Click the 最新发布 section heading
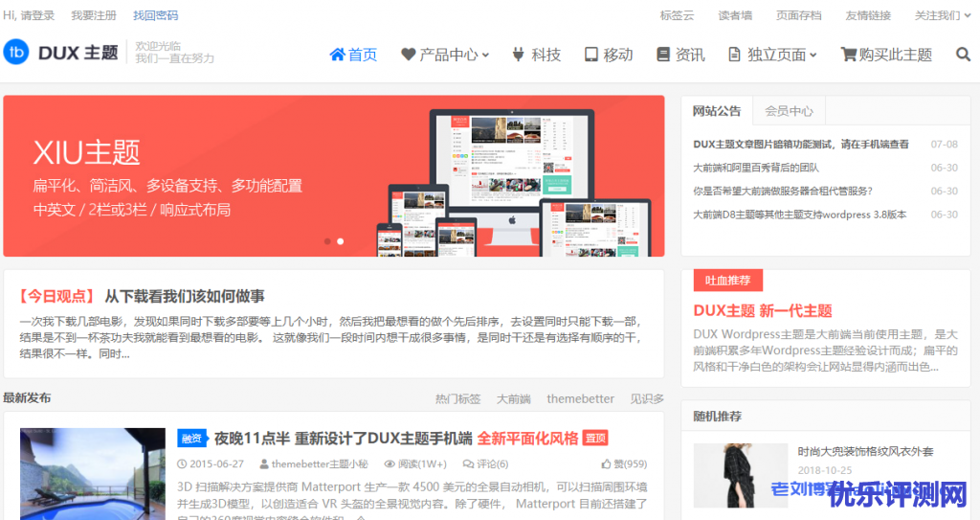The width and height of the screenshot is (980, 520). [x=28, y=398]
